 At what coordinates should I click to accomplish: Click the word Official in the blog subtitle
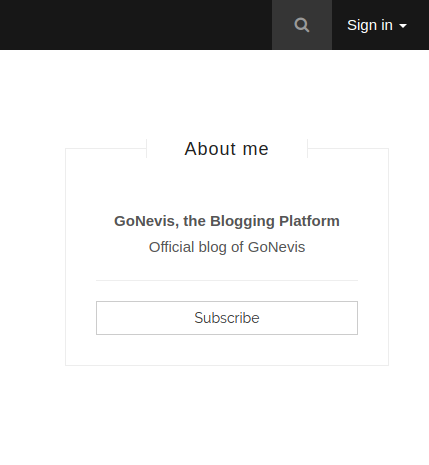click(x=171, y=247)
